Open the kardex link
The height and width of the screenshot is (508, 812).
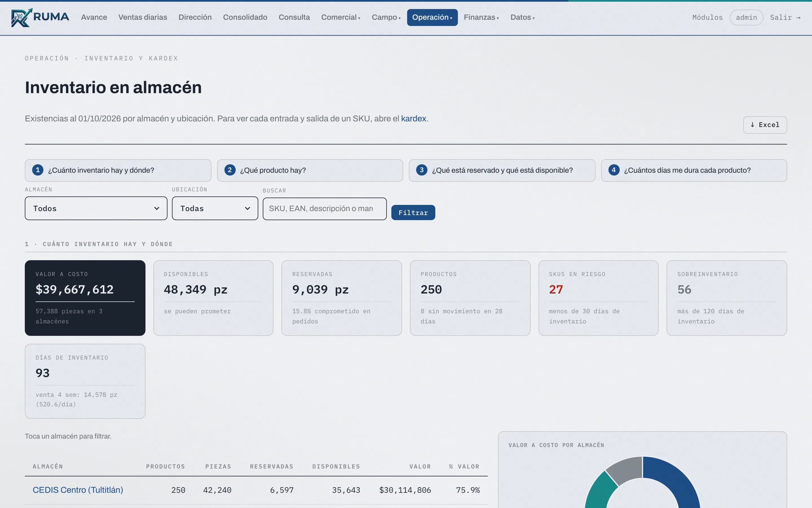pyautogui.click(x=413, y=119)
